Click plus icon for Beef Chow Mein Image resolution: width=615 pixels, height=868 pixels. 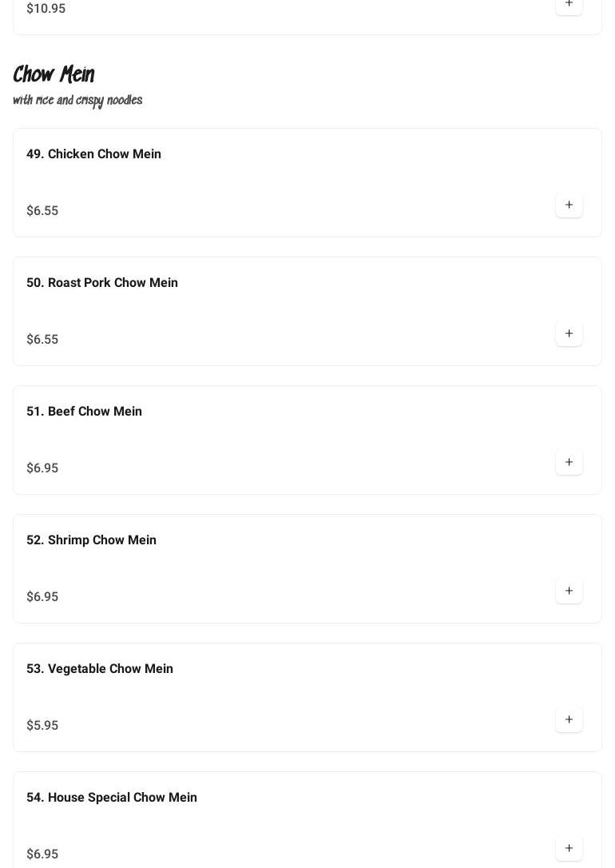(569, 463)
